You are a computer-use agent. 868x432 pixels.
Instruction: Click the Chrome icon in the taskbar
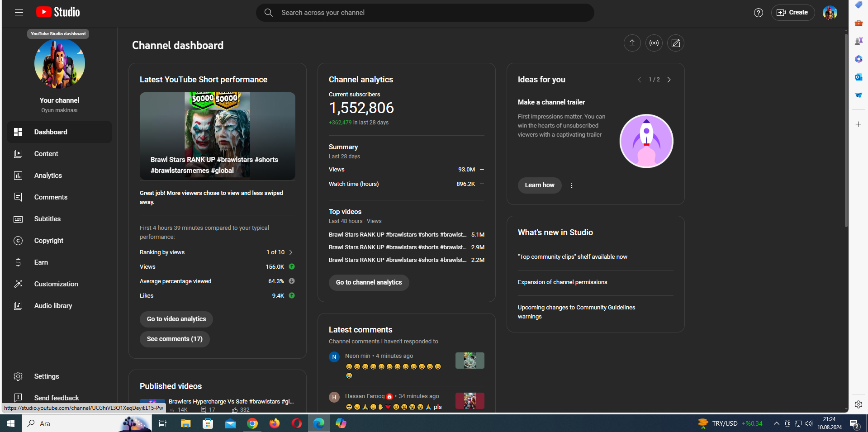252,423
